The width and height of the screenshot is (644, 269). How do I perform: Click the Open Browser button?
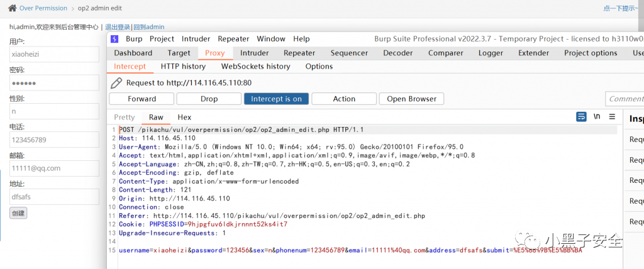coord(411,99)
